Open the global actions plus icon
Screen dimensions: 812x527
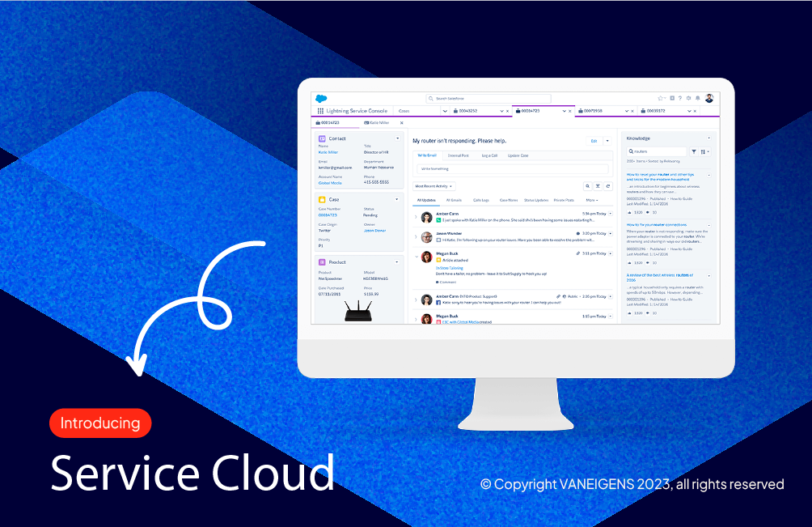click(x=672, y=98)
